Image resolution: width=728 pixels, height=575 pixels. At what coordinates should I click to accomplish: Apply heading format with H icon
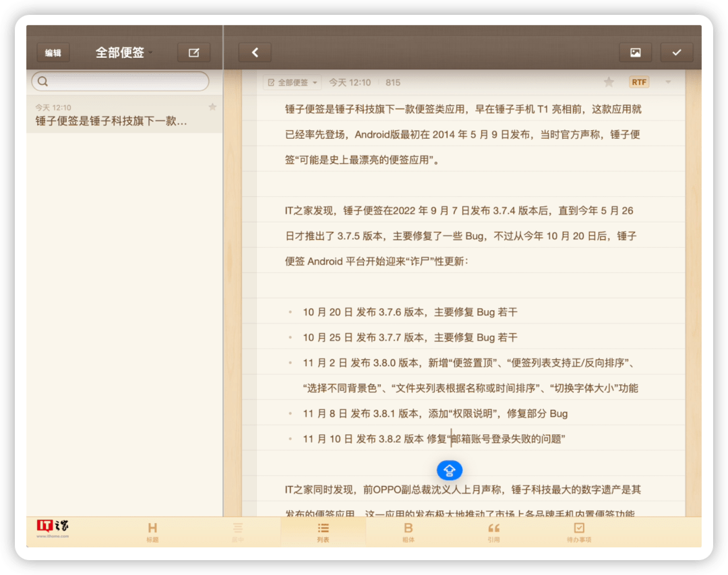pyautogui.click(x=152, y=531)
